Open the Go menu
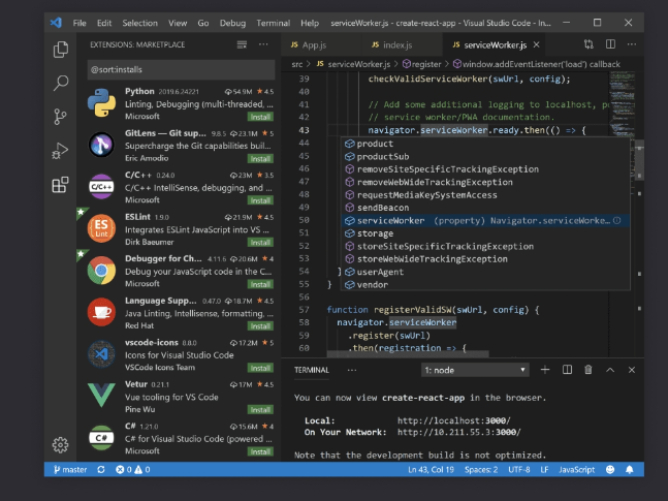The height and width of the screenshot is (501, 668). 203,23
